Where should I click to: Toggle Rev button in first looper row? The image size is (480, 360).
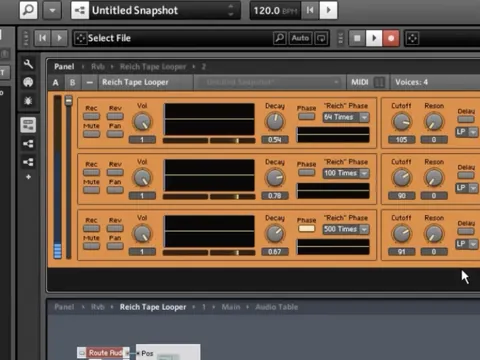(x=115, y=116)
